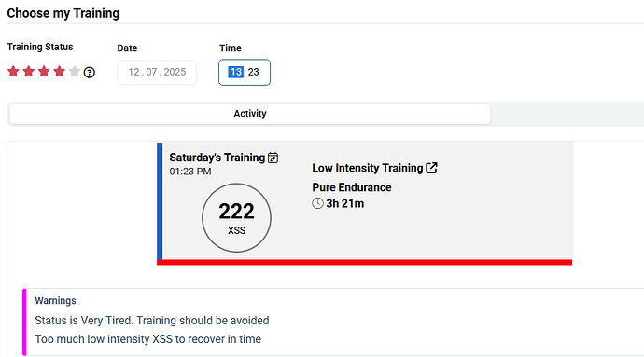Viewport: 644px width, 357px height.
Task: Select the fourth red training status star
Action: tap(59, 72)
